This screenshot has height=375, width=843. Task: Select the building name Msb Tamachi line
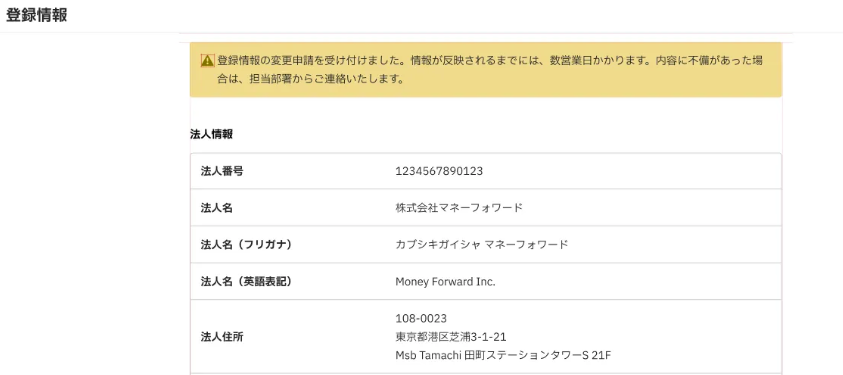coord(503,356)
